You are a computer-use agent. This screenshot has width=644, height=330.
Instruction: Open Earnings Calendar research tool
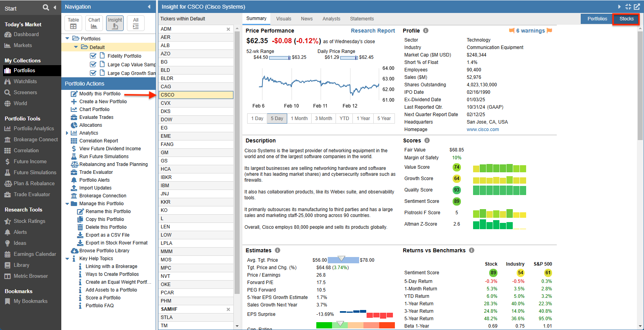(x=35, y=254)
